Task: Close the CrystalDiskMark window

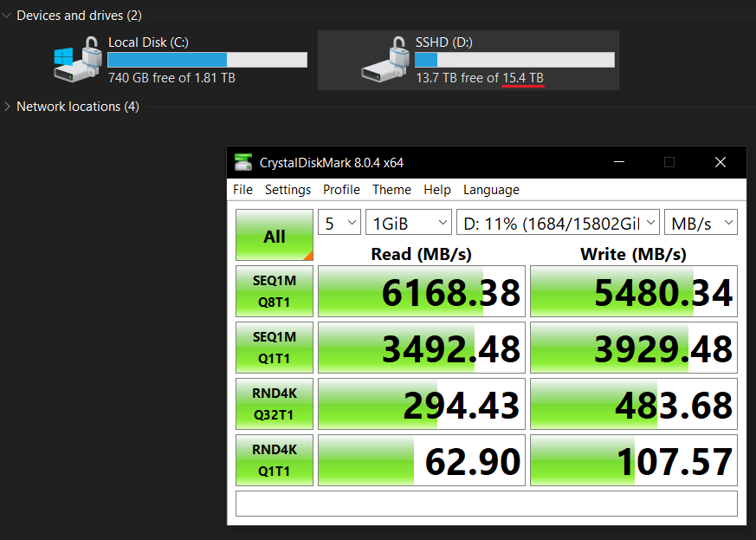Action: click(720, 162)
